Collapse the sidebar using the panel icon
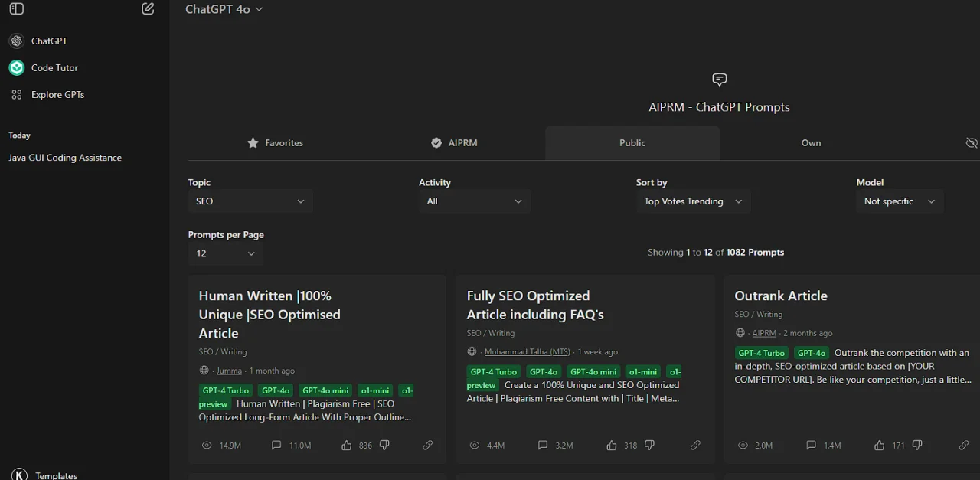 [17, 9]
